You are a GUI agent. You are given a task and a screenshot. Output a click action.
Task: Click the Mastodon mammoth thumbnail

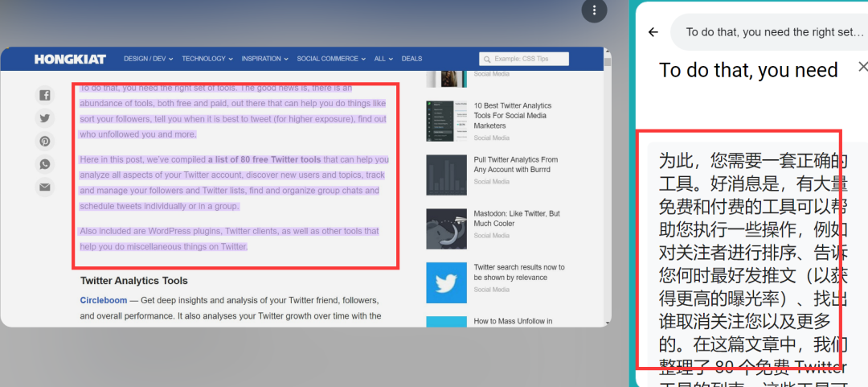pos(446,229)
